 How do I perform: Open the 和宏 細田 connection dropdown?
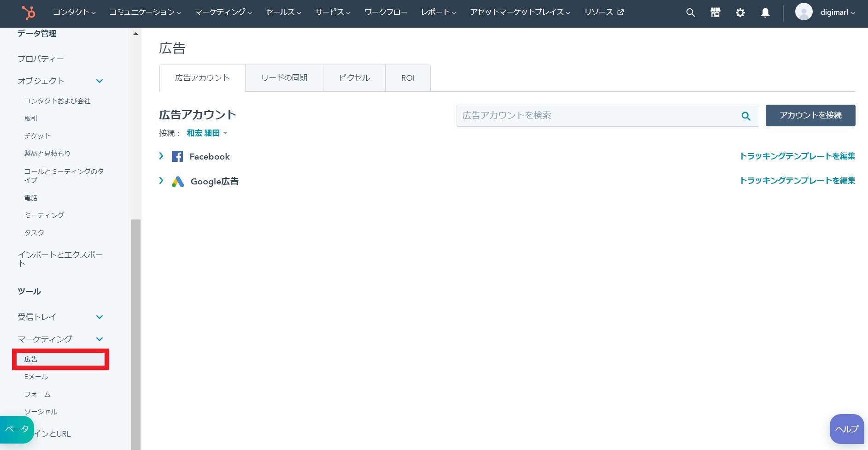(207, 133)
